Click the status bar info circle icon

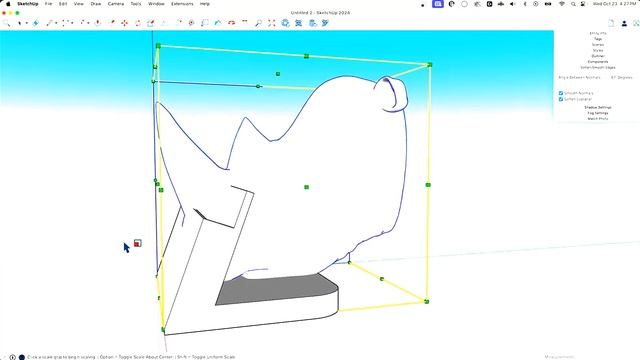pos(13,357)
